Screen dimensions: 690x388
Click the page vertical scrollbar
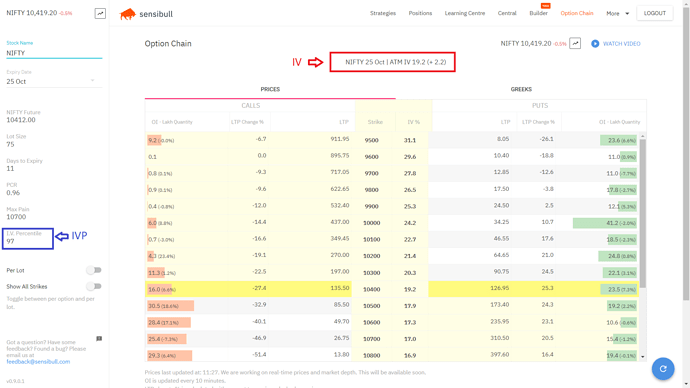click(x=686, y=154)
